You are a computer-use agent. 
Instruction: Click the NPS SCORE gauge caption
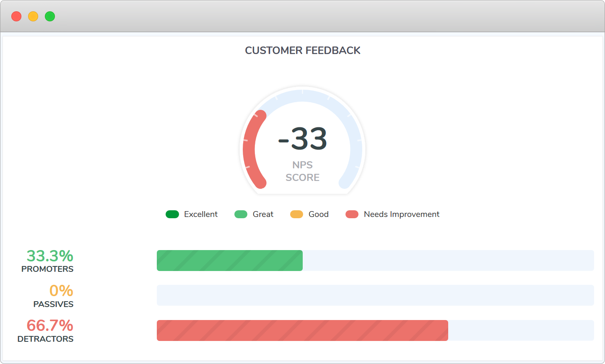pos(303,171)
